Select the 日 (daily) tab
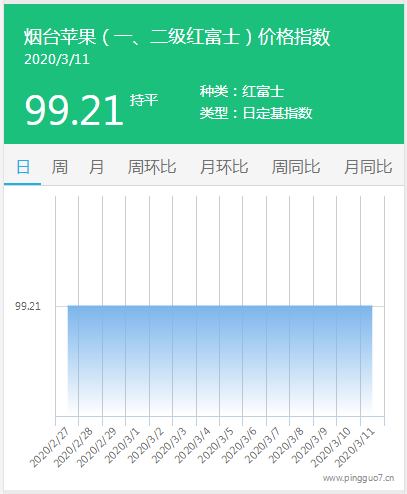Screen dimensions: 407x494 tap(23, 167)
